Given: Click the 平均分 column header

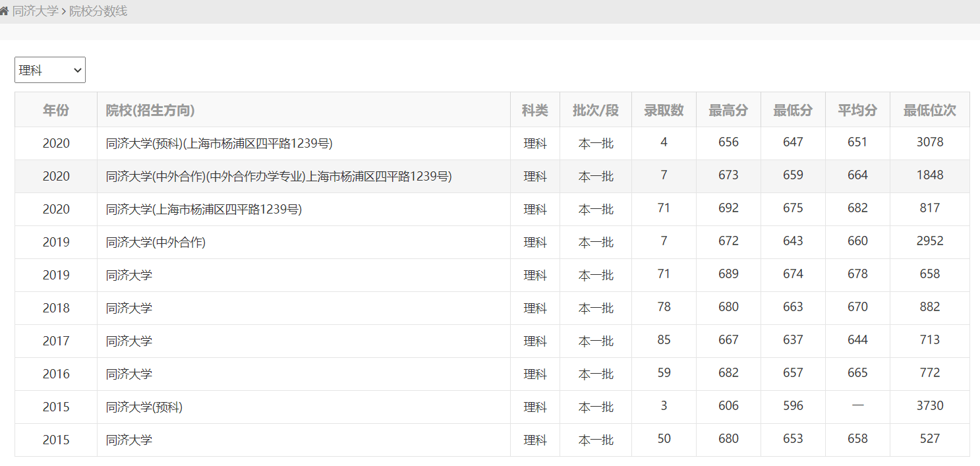Looking at the screenshot, I should pyautogui.click(x=857, y=110).
